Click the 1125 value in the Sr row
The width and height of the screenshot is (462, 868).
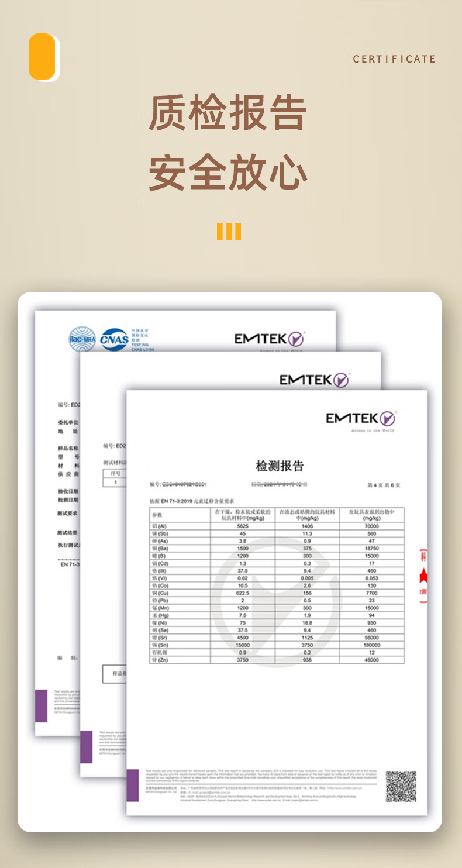[307, 638]
